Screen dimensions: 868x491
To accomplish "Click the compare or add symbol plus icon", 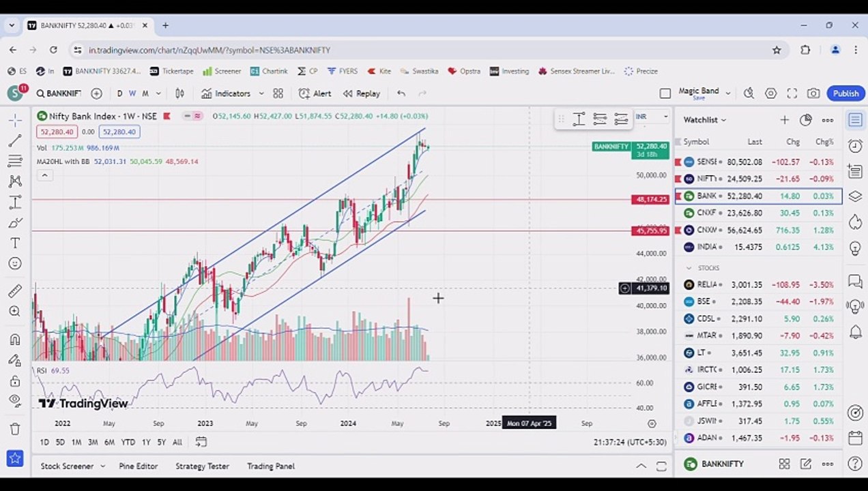I will point(96,93).
